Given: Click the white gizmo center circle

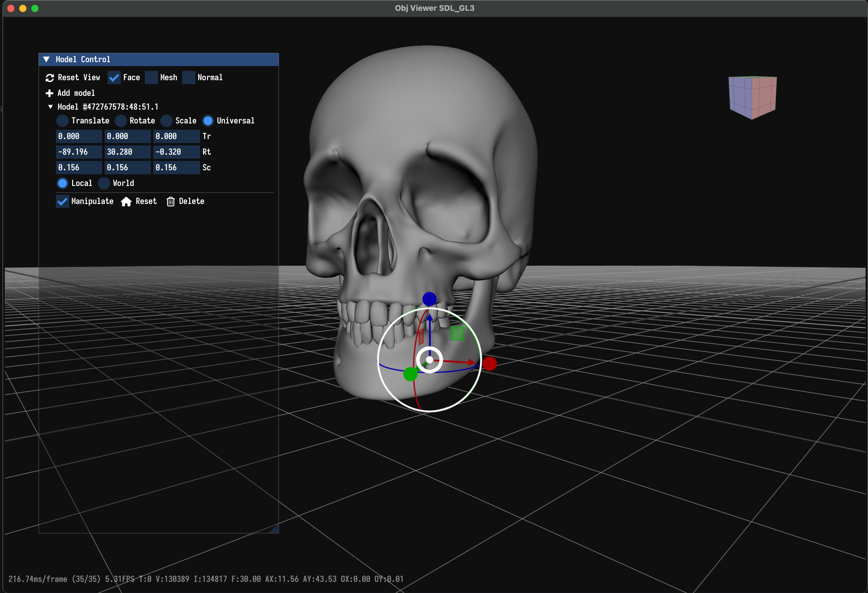Looking at the screenshot, I should tap(429, 360).
